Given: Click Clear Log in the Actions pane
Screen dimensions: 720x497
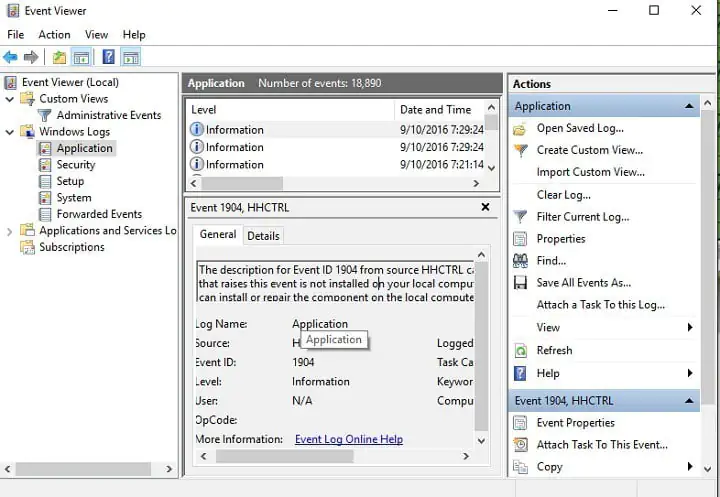Looking at the screenshot, I should [563, 195].
